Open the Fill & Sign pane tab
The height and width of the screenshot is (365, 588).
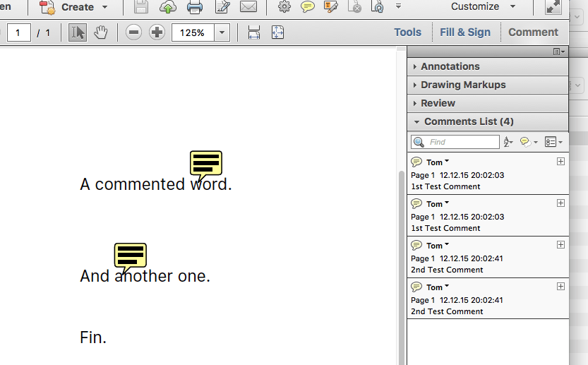464,32
